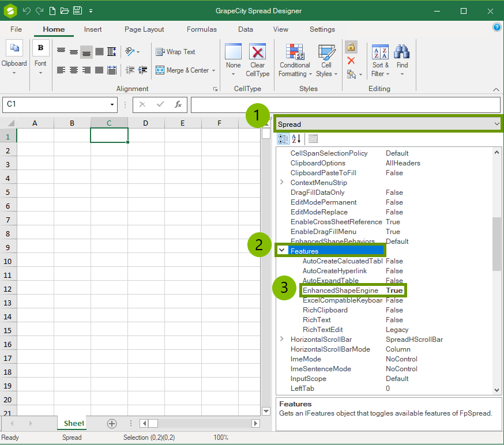
Task: Click the property grid scroll down arrow
Action: point(497,390)
